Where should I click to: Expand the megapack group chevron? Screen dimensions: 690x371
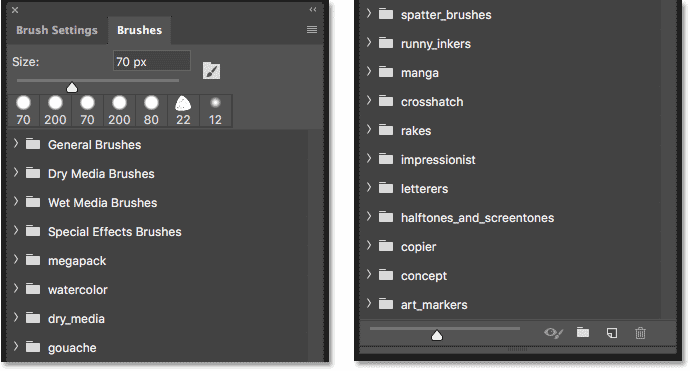coord(16,260)
